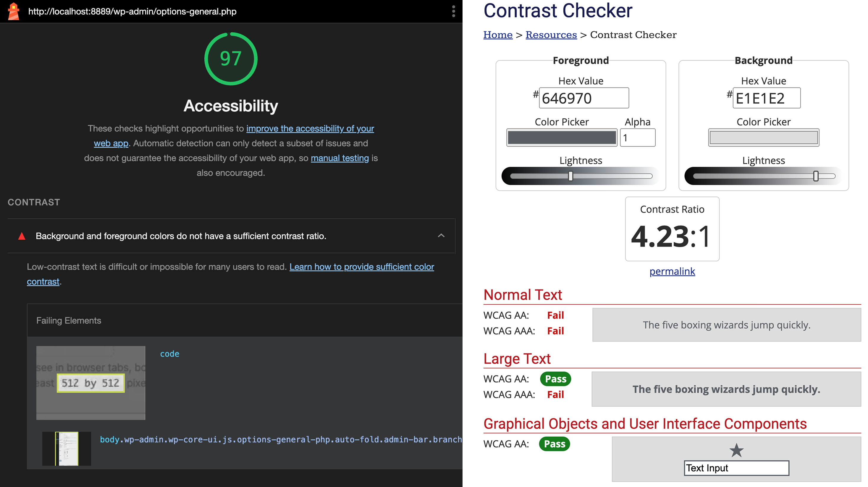Open the failing element screenshot thumbnail

click(x=90, y=383)
